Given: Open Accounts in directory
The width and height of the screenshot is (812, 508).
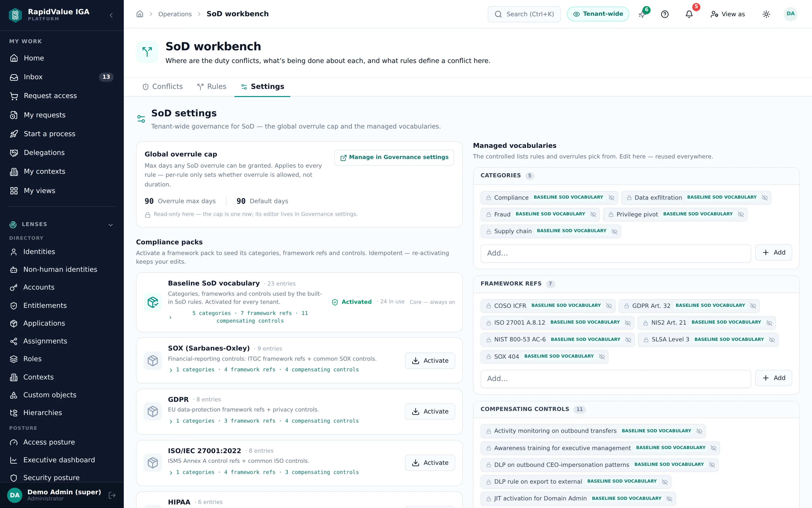Looking at the screenshot, I should point(62,287).
